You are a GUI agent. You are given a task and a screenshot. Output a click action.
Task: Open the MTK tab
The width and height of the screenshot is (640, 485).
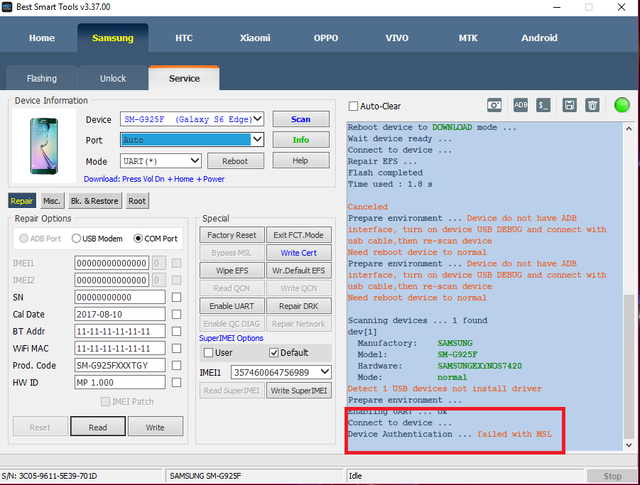pos(468,38)
